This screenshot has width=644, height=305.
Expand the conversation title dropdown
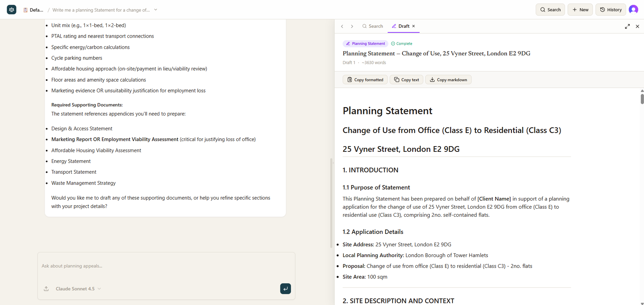(156, 10)
